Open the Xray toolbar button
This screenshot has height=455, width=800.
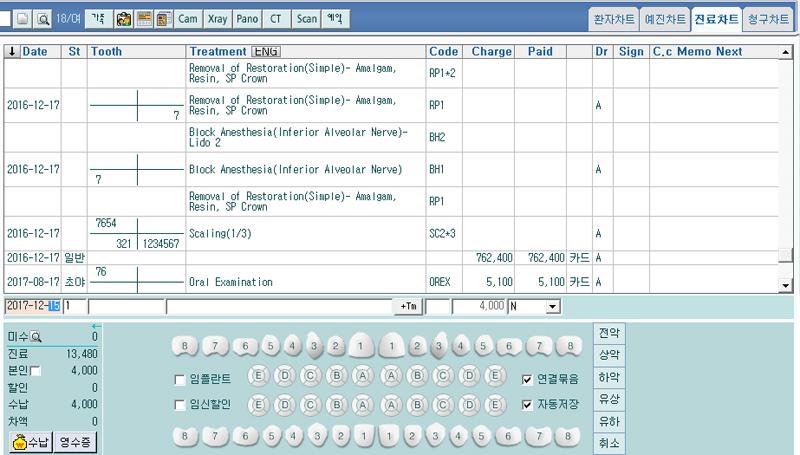click(217, 19)
